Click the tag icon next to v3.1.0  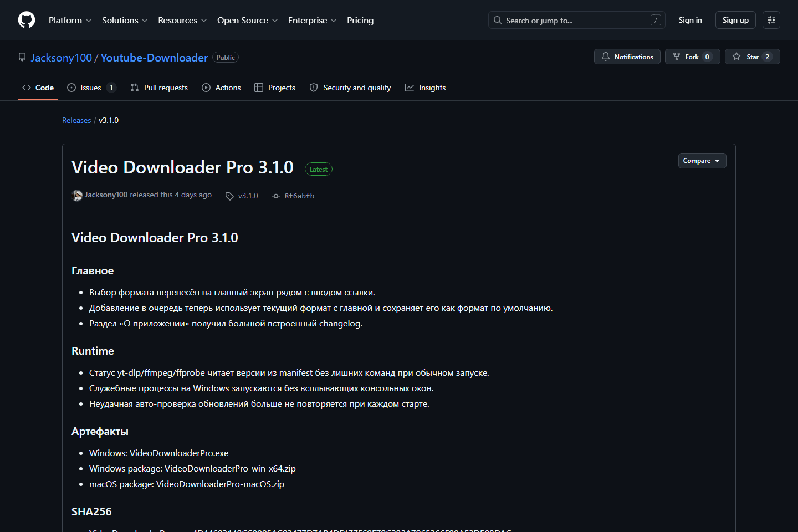(x=229, y=196)
